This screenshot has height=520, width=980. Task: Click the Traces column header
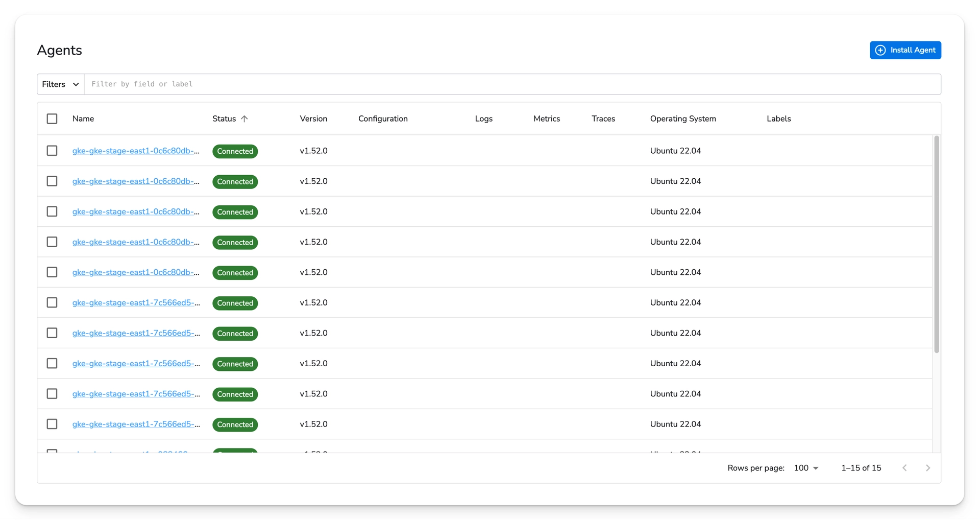point(603,119)
